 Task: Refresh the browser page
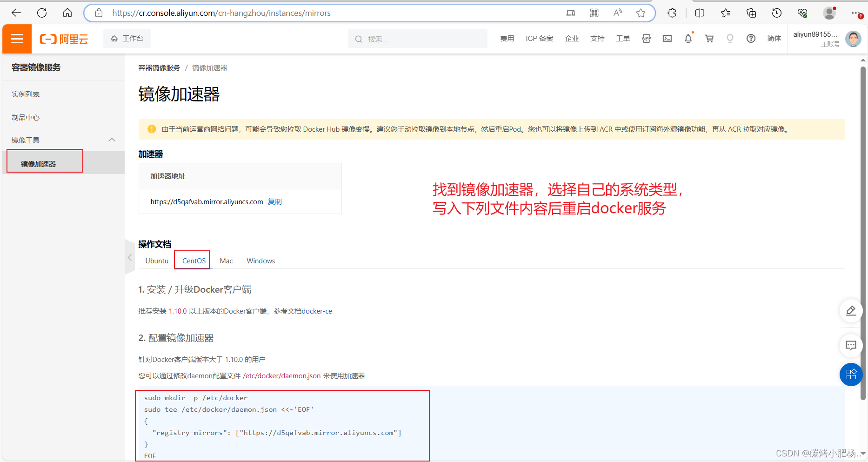[x=42, y=13]
